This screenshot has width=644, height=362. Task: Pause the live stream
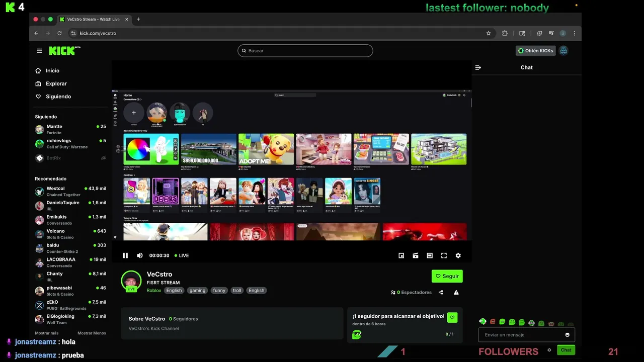tap(125, 255)
